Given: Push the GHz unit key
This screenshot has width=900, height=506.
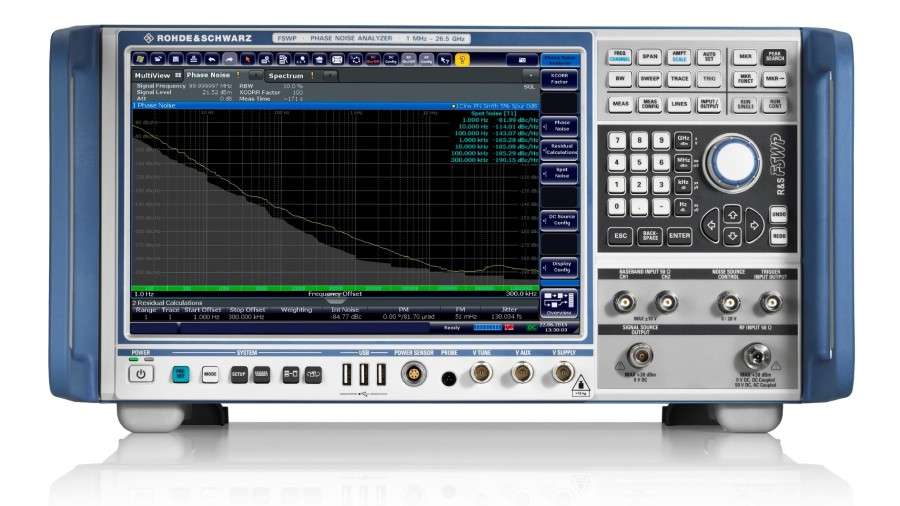Looking at the screenshot, I should (x=682, y=140).
